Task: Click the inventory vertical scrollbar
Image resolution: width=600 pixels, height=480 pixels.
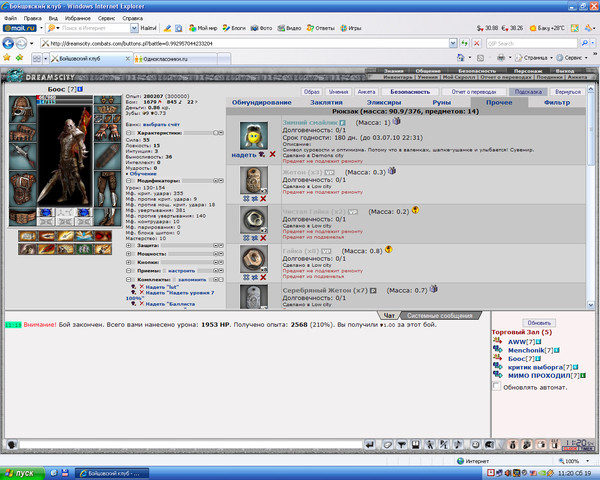Action: (x=590, y=197)
